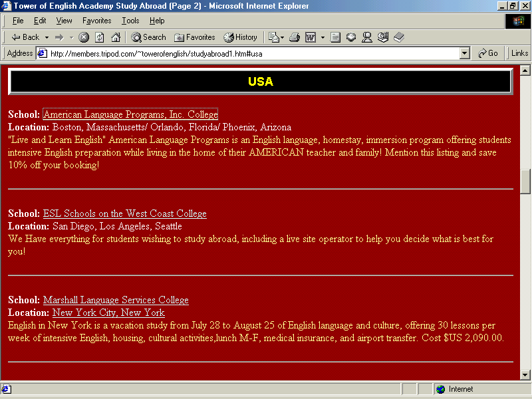
Task: Click the Messenger person icon
Action: tap(367, 37)
